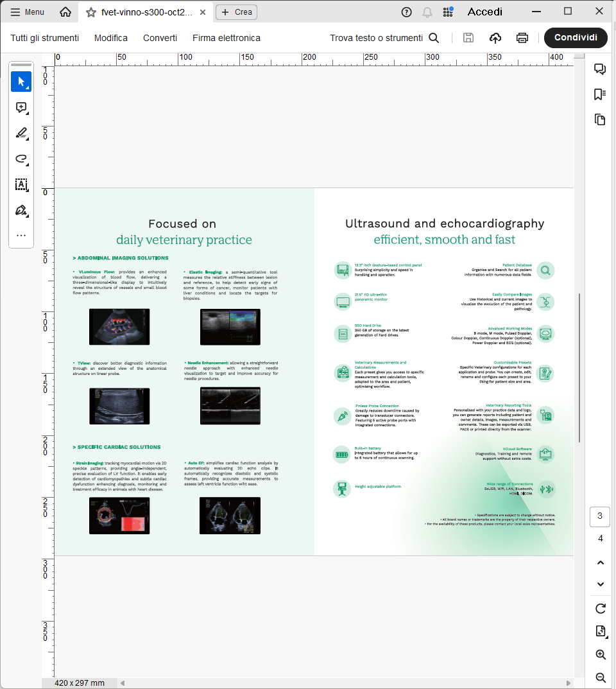616x689 pixels.
Task: Click the VLuminous Flow ultrasound image
Action: click(119, 327)
